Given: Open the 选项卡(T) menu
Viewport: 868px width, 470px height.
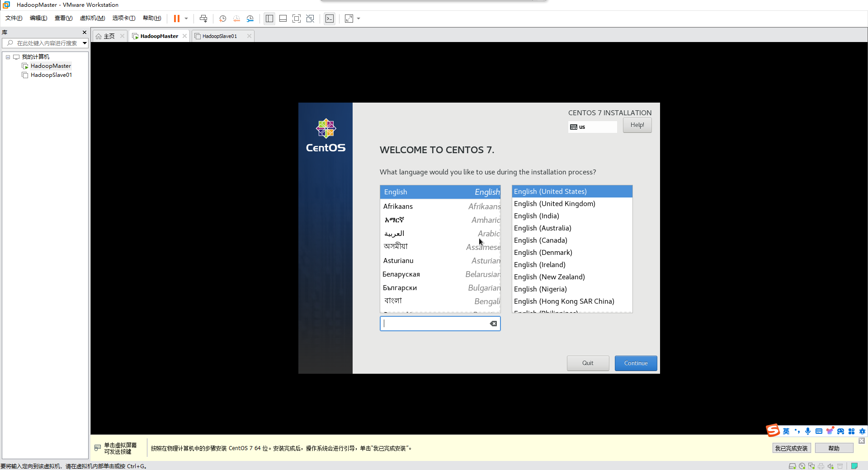Looking at the screenshot, I should tap(124, 18).
